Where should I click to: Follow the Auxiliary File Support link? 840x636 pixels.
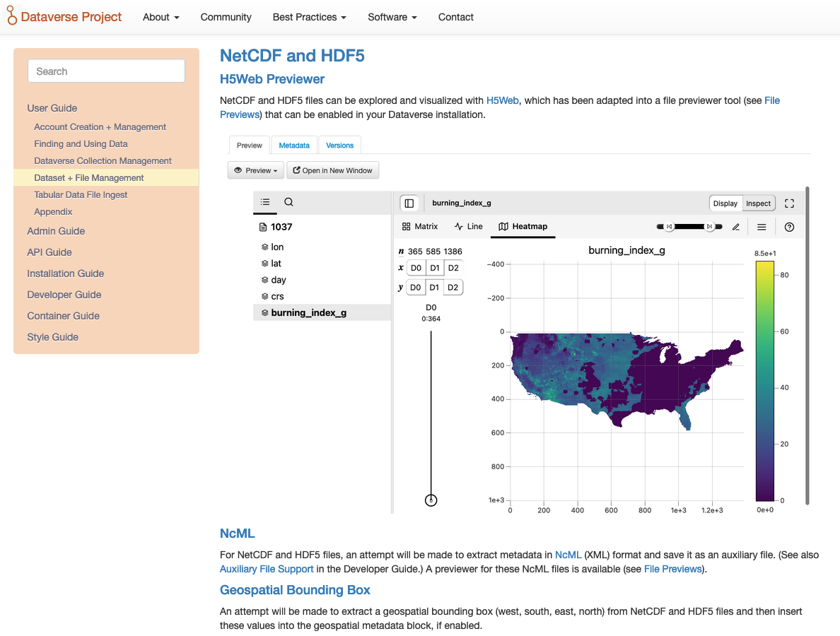[x=267, y=569]
